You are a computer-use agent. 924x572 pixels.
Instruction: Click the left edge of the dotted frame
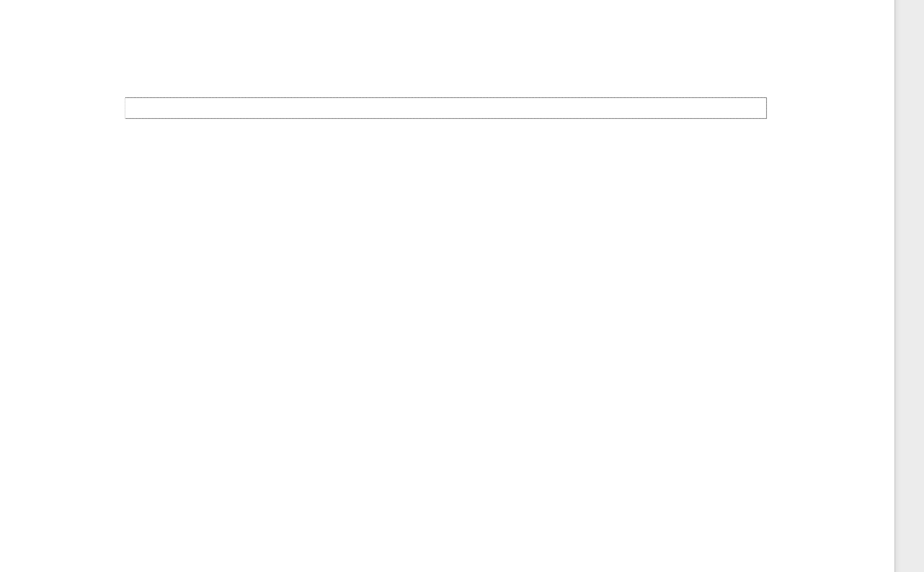(125, 108)
